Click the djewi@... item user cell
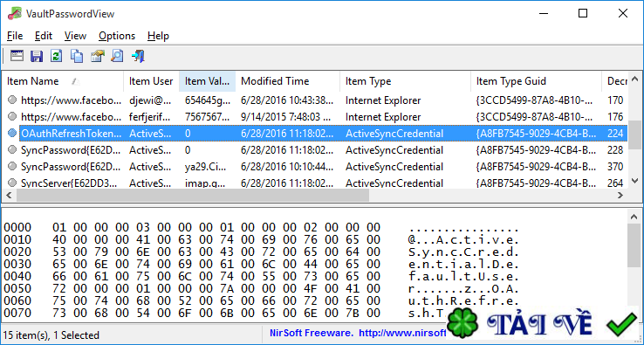This screenshot has width=644, height=345. (150, 100)
